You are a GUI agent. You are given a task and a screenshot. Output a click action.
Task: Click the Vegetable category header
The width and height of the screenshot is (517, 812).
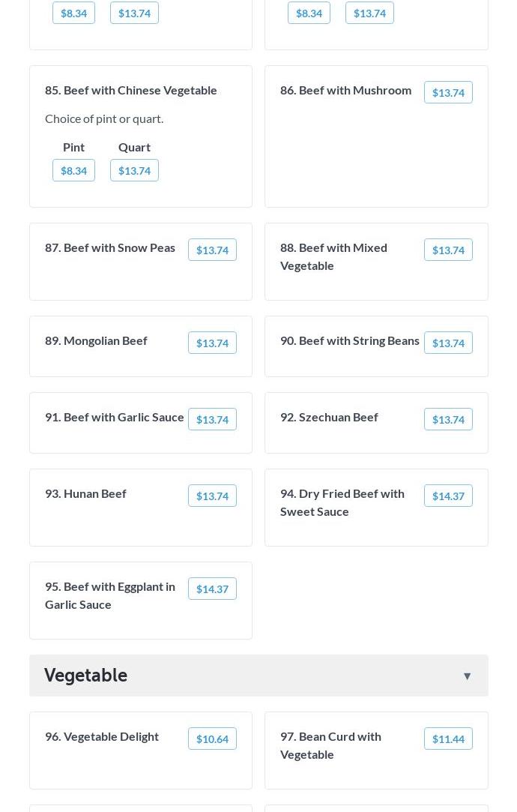pyautogui.click(x=86, y=676)
